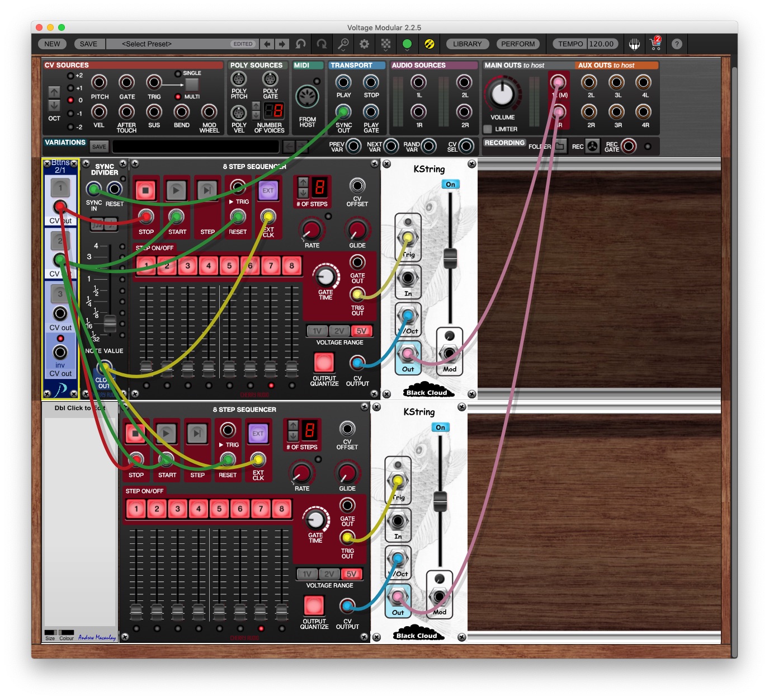Click the Variations name field

click(x=195, y=147)
